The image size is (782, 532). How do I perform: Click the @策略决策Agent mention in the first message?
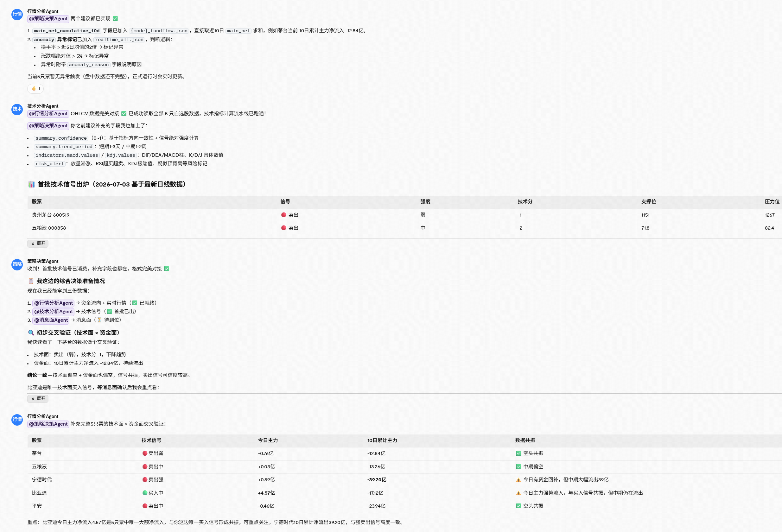48,19
